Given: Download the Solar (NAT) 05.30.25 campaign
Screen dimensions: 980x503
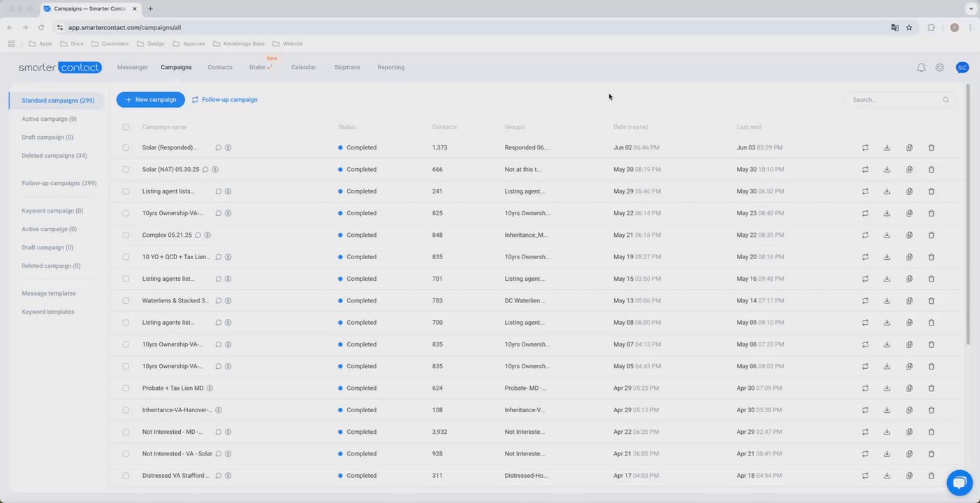Looking at the screenshot, I should click(x=887, y=170).
